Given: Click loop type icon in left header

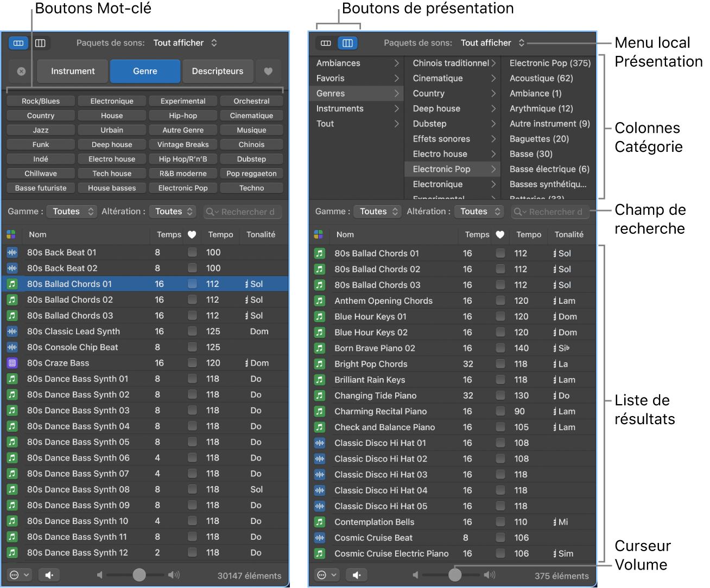Looking at the screenshot, I should pyautogui.click(x=11, y=234).
